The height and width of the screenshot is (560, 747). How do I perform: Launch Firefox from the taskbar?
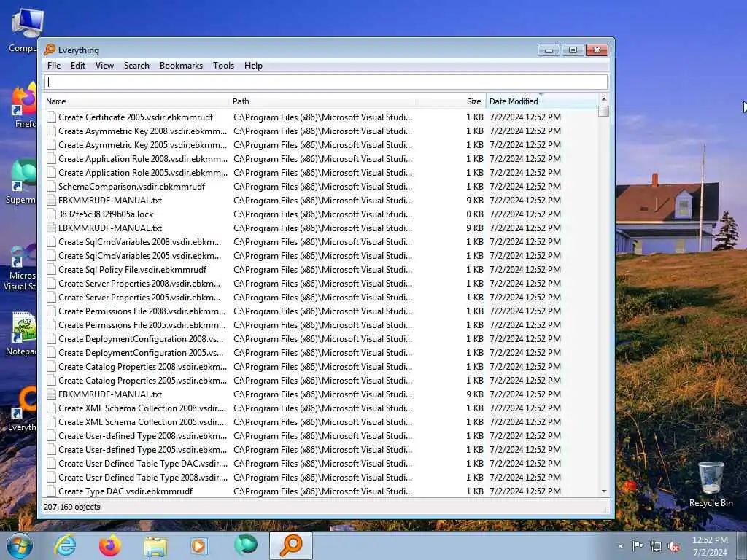point(109,545)
